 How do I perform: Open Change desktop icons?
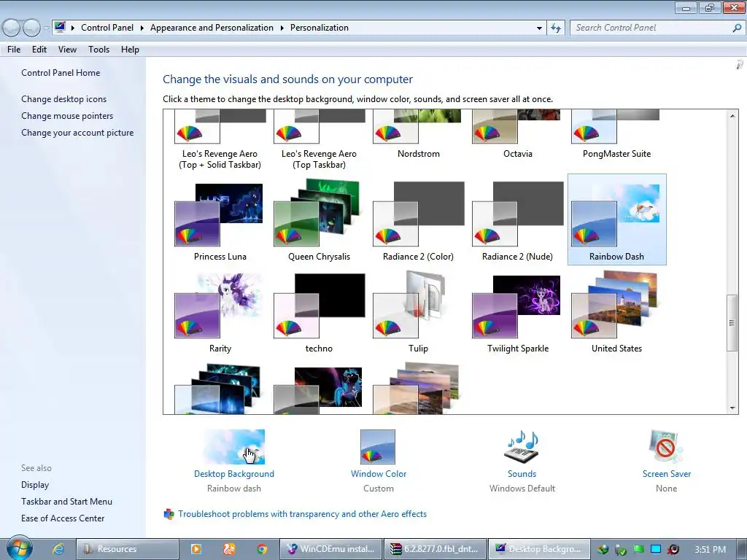pyautogui.click(x=64, y=99)
